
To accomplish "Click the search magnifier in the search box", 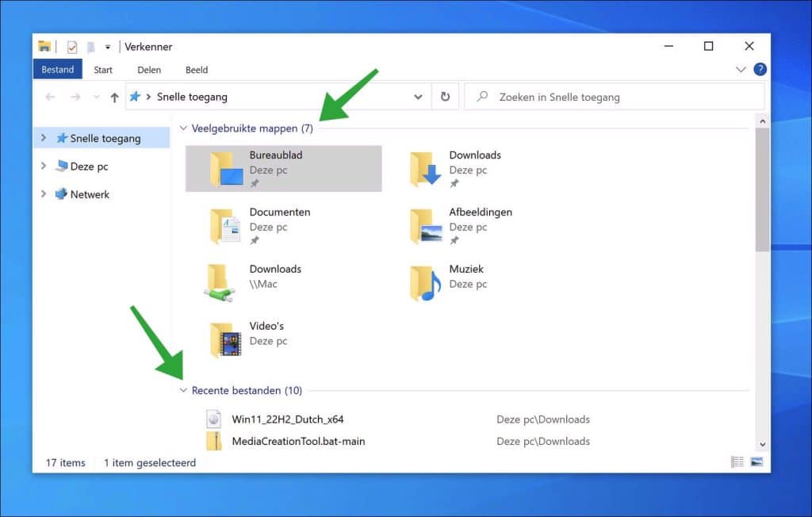I will tap(481, 96).
